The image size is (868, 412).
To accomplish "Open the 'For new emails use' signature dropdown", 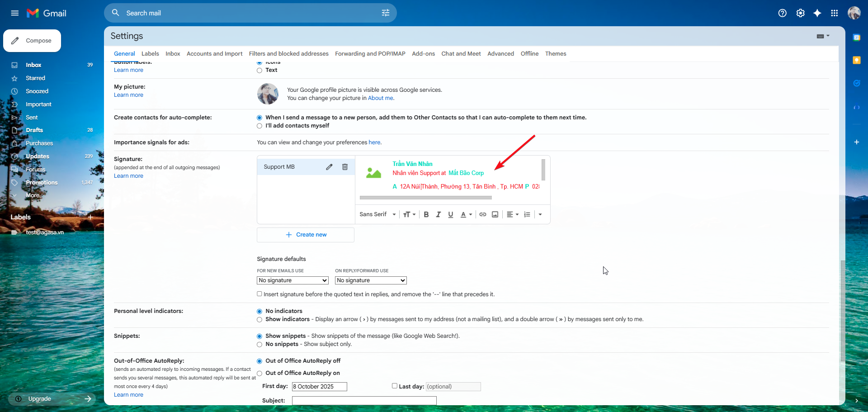I will click(292, 280).
